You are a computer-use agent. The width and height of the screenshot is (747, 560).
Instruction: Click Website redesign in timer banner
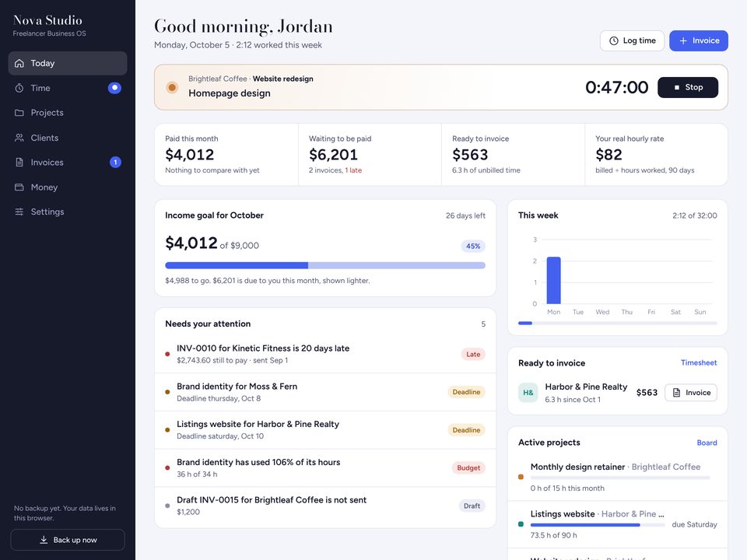[x=282, y=79]
